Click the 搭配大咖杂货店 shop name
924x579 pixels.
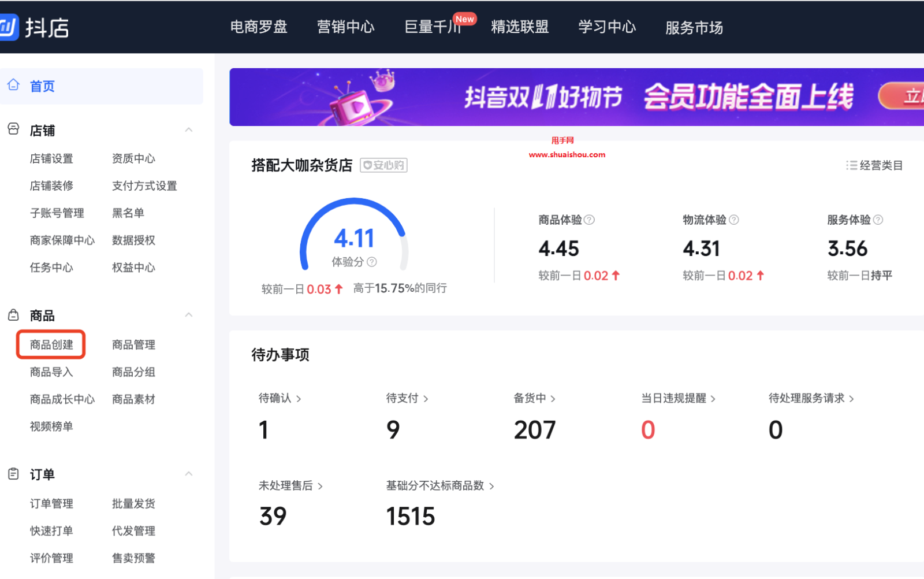click(x=301, y=165)
